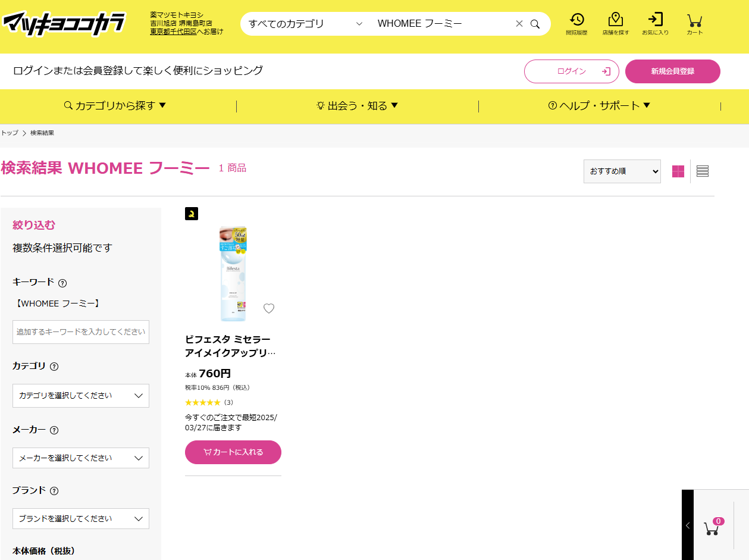Image resolution: width=749 pixels, height=560 pixels.
Task: Open カテゴリを選択してください dropdown
Action: (x=81, y=396)
